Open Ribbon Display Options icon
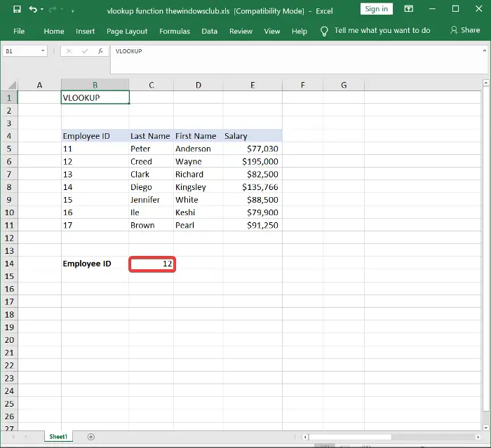 coord(409,9)
